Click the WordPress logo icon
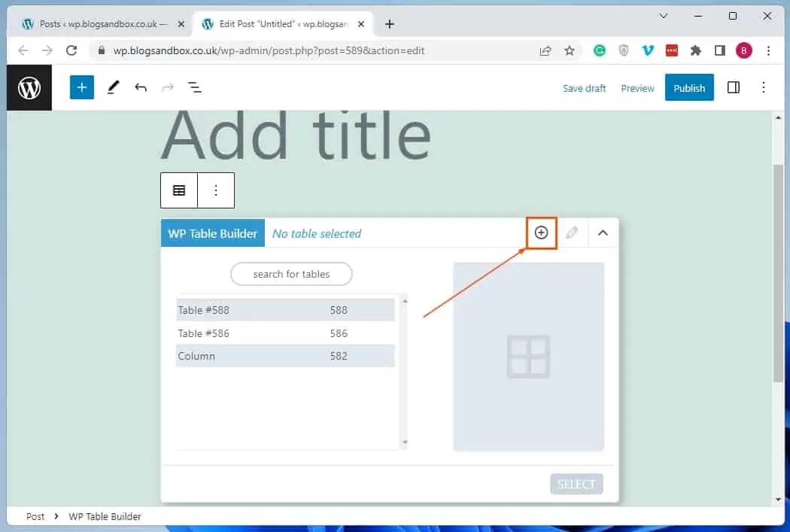Screen dimensions: 790x532 (x=29, y=87)
